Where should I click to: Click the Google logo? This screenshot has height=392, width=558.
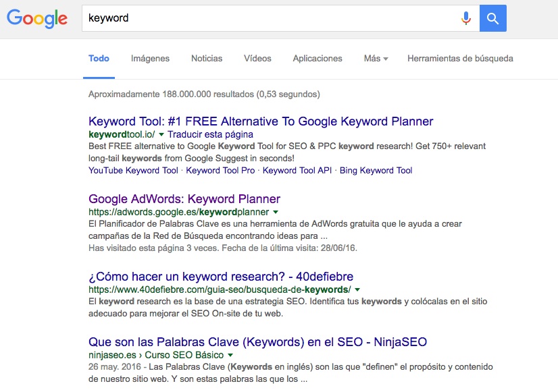coord(37,18)
